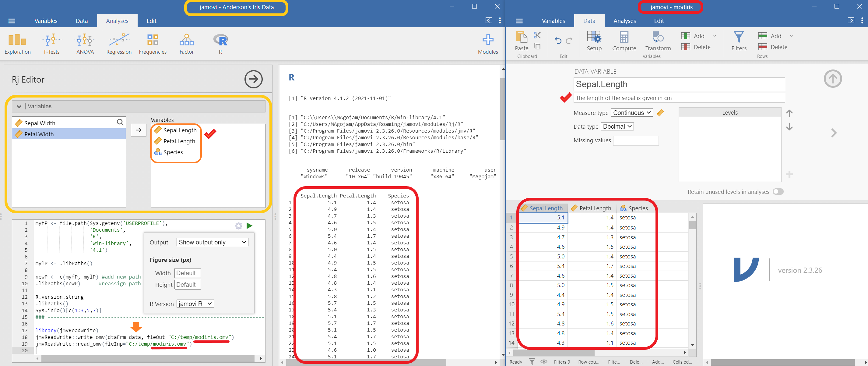Switch to Variables tab in modiris window
Screen dimensions: 868x366
click(x=553, y=21)
